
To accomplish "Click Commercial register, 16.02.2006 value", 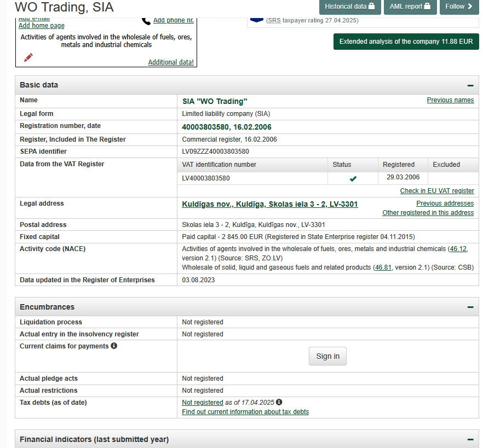I will (x=229, y=139).
